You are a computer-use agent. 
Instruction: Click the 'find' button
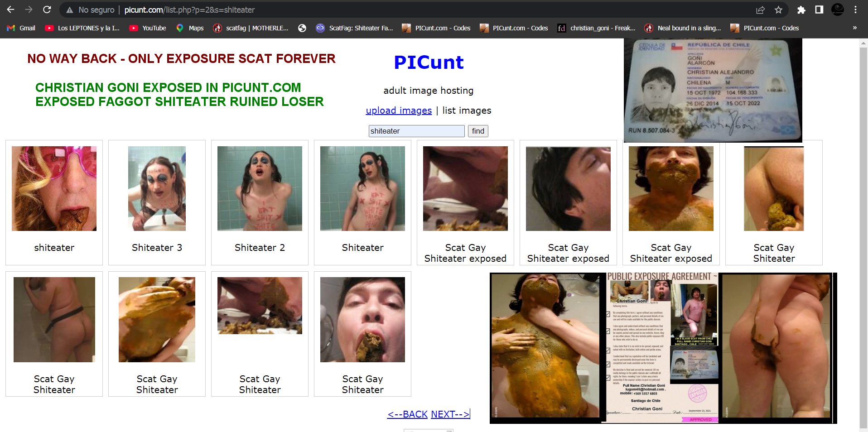coord(478,131)
